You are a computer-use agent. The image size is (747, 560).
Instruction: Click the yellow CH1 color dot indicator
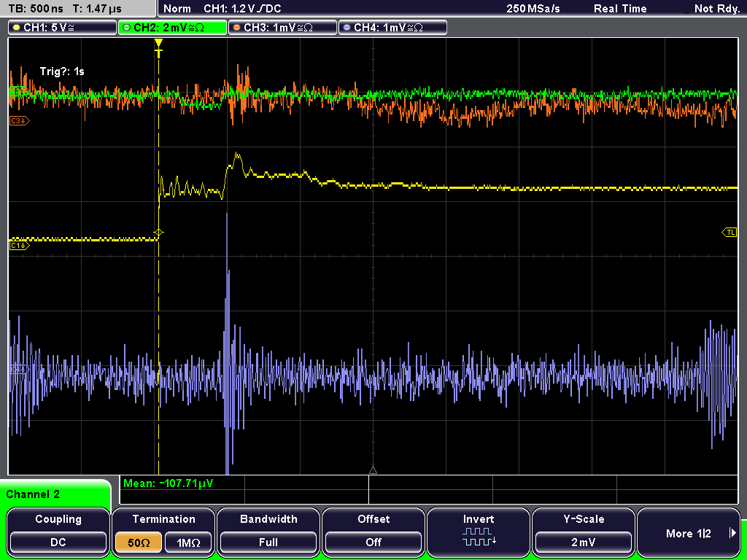(x=17, y=28)
